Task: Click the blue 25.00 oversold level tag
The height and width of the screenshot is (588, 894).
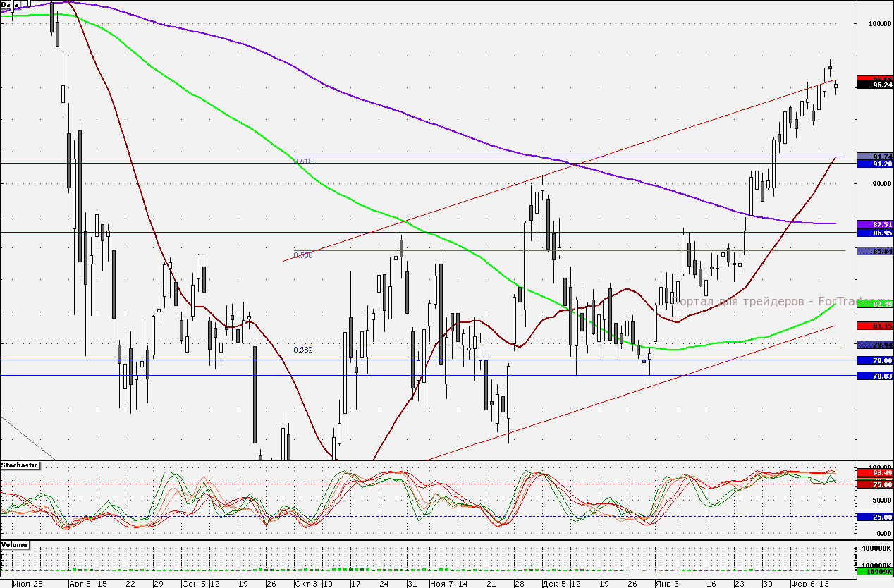Action: point(874,517)
